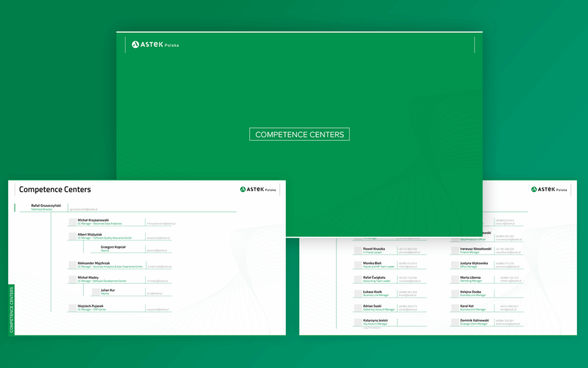Click the COMPETENCE CENTERS boxed title
The image size is (588, 368).
coord(299,135)
